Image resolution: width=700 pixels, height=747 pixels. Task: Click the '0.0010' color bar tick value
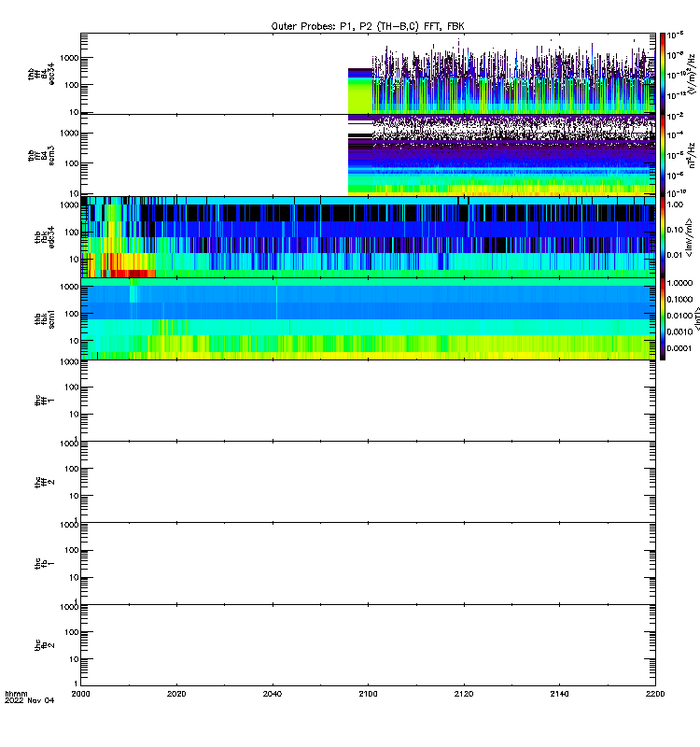[x=679, y=331]
